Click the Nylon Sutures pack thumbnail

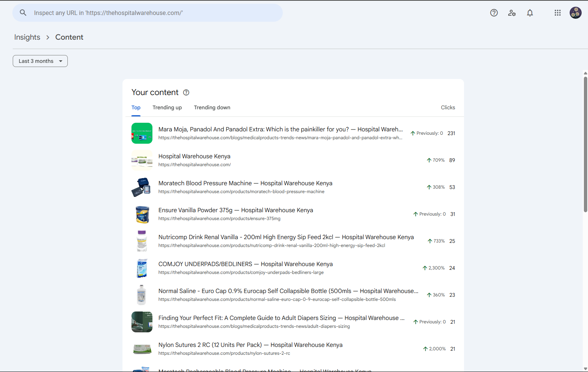point(142,349)
